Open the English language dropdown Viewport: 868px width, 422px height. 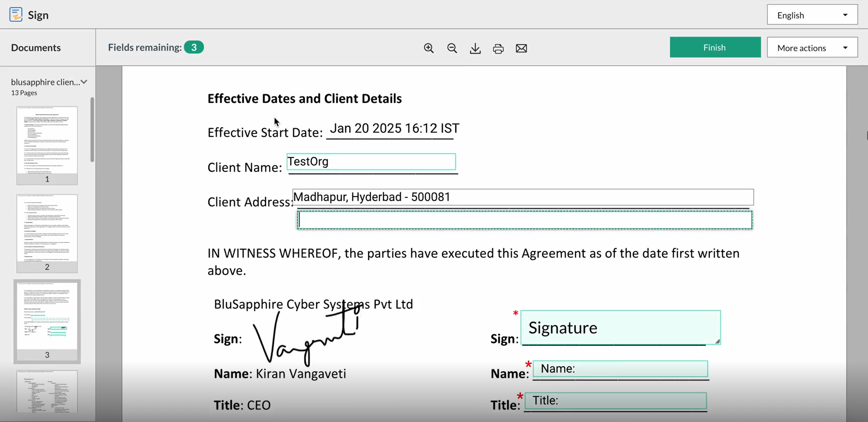coord(812,15)
